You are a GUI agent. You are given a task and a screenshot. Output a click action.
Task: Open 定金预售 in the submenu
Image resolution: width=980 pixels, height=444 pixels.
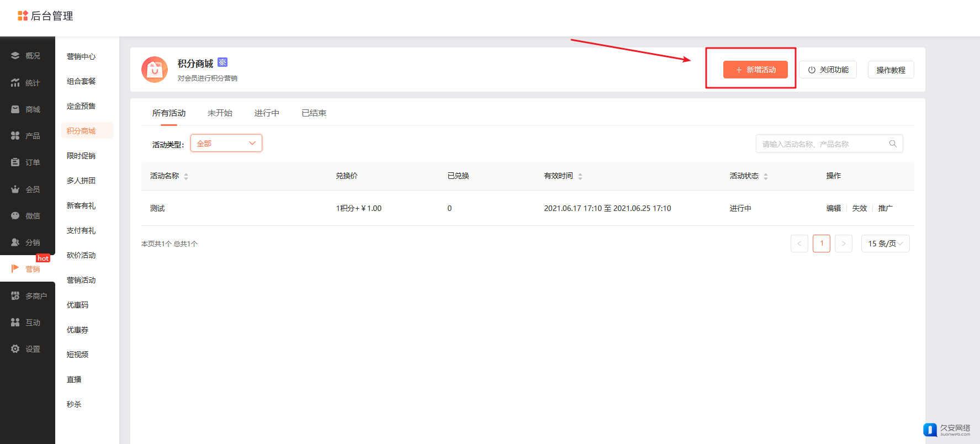pos(81,106)
